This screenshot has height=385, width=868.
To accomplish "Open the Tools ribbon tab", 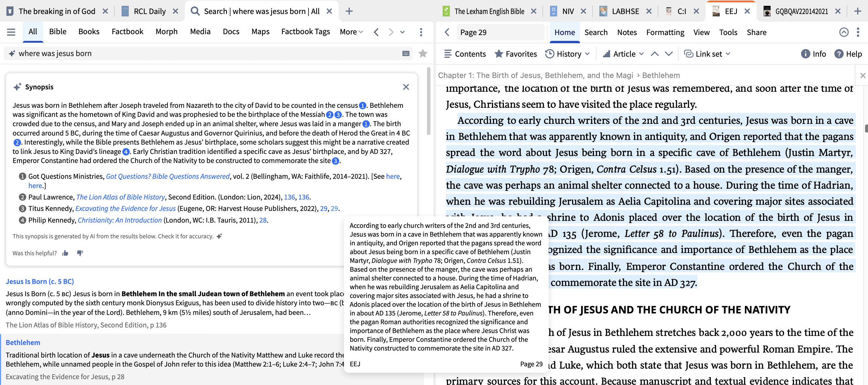I will point(728,32).
